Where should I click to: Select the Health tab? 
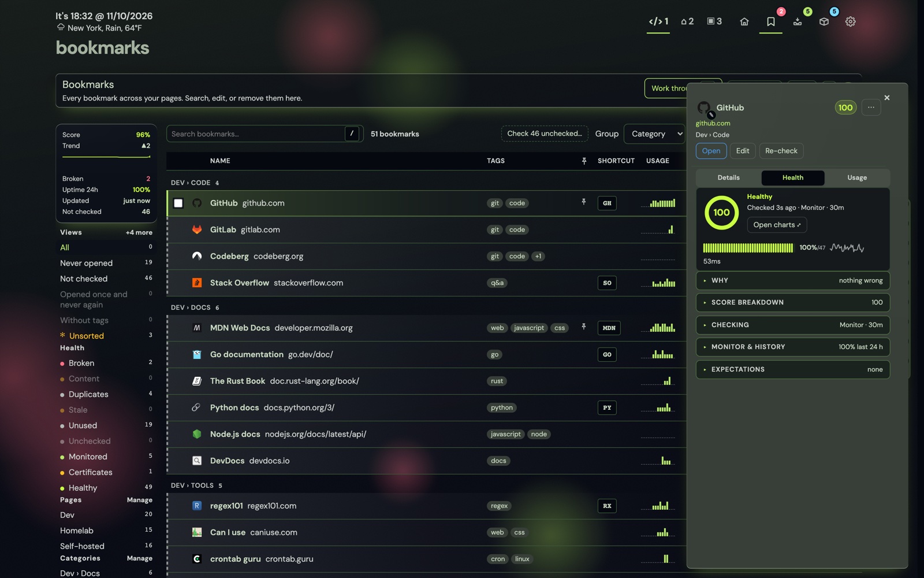(x=793, y=177)
